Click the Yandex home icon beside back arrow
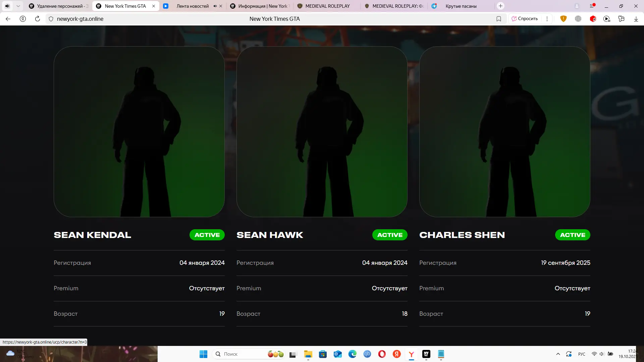The height and width of the screenshot is (362, 644). [x=23, y=19]
